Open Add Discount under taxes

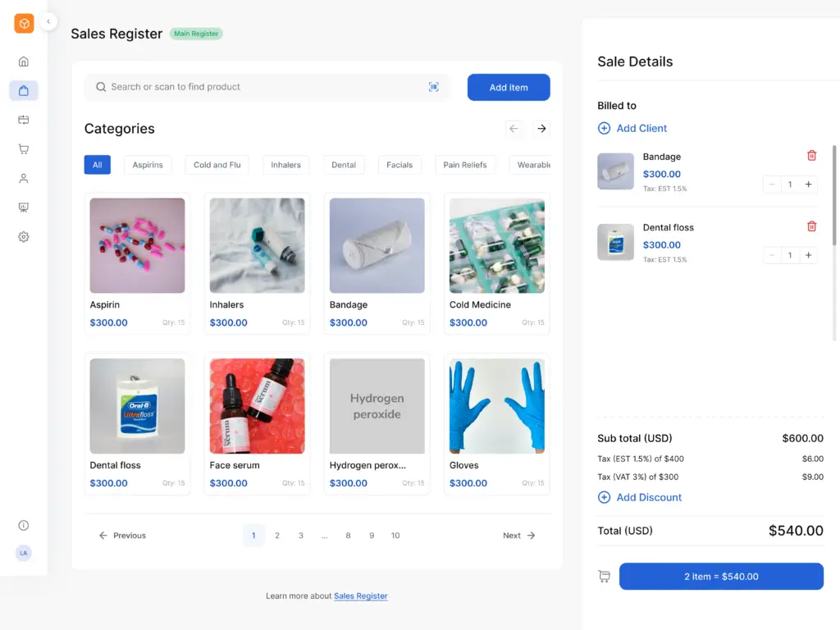click(x=640, y=497)
